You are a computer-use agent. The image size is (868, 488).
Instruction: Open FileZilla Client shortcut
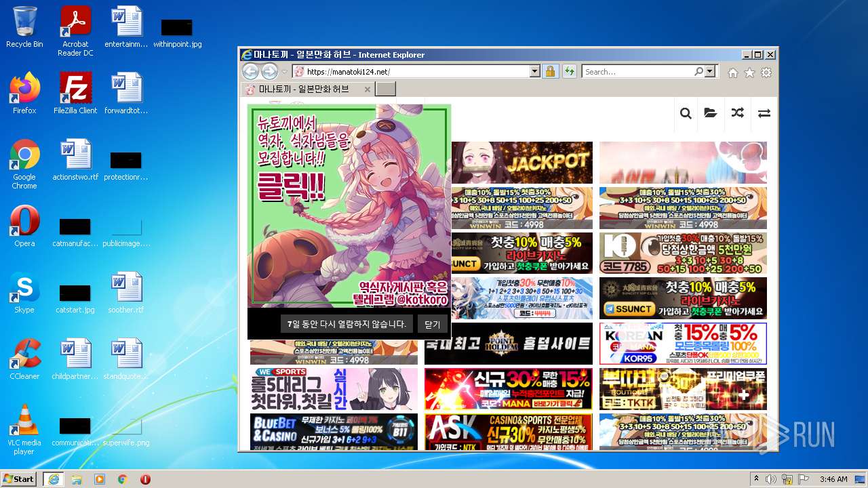(x=75, y=94)
